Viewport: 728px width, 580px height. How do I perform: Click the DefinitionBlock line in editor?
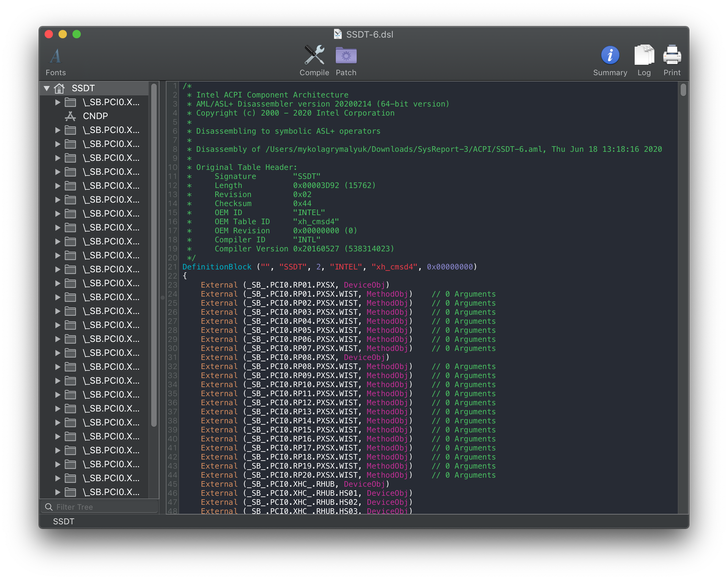click(x=217, y=267)
